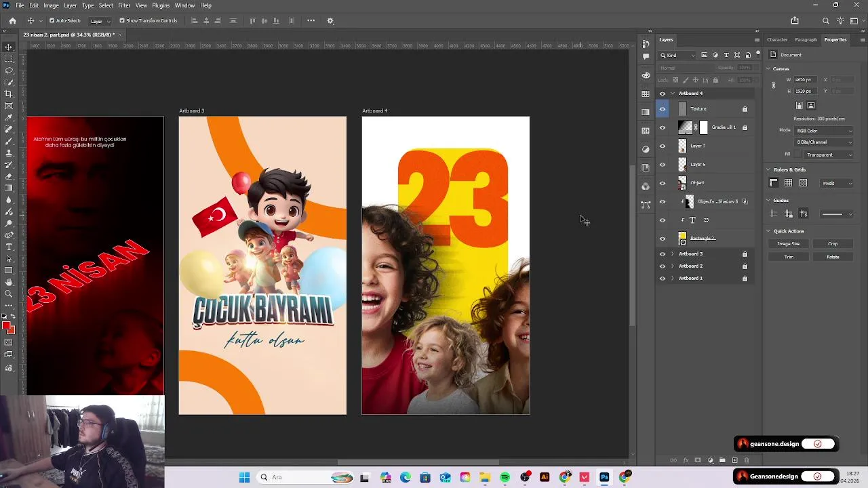Viewport: 868px width, 488px height.
Task: Collapse the Artboard 4 group
Action: [x=673, y=94]
